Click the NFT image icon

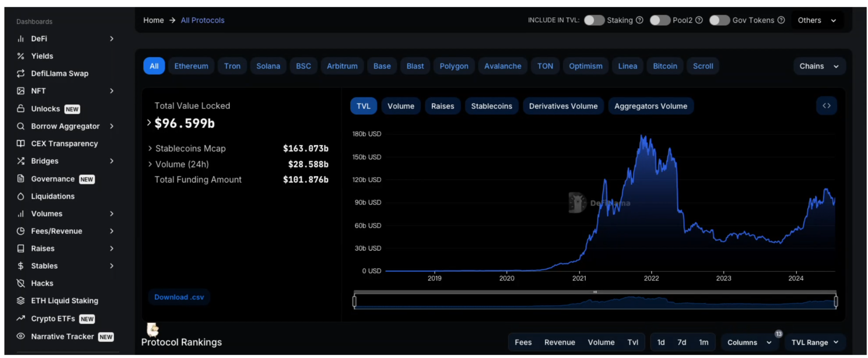coord(21,91)
